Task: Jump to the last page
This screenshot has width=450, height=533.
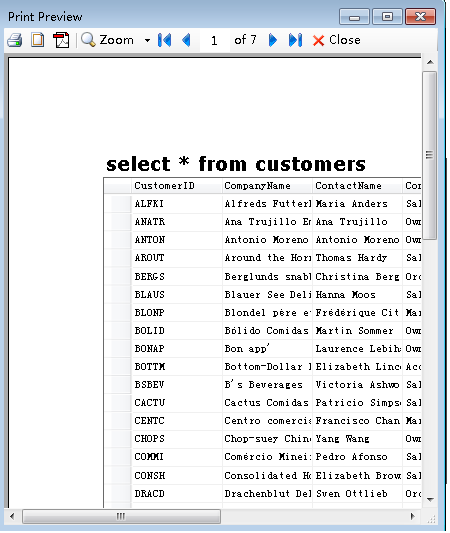Action: (x=295, y=40)
